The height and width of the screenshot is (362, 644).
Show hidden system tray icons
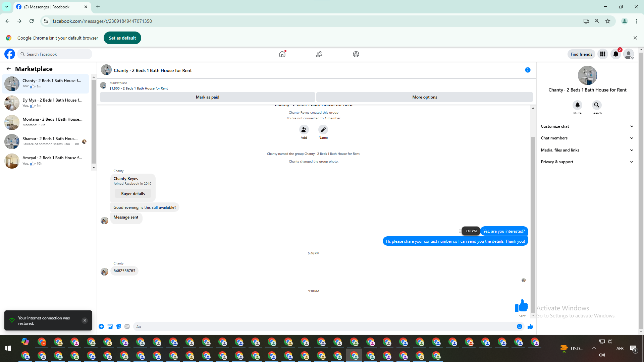(x=594, y=349)
